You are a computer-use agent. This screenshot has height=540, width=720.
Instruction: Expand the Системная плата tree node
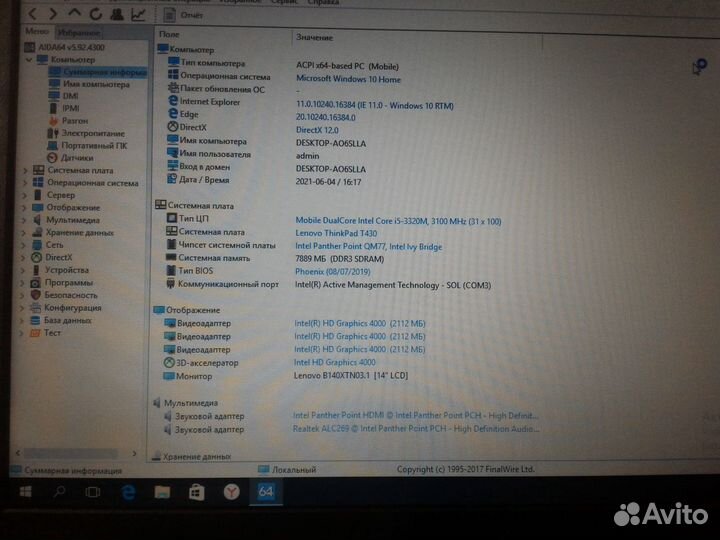[25, 171]
